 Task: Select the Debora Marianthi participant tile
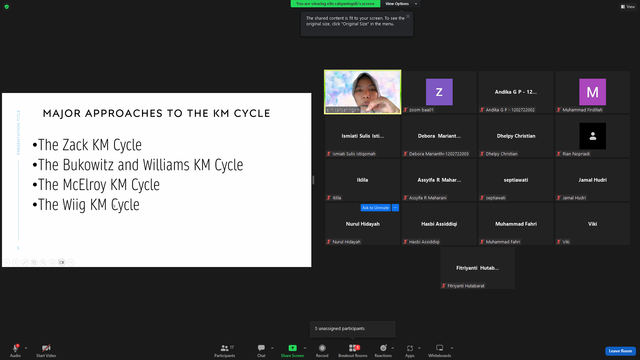[439, 136]
